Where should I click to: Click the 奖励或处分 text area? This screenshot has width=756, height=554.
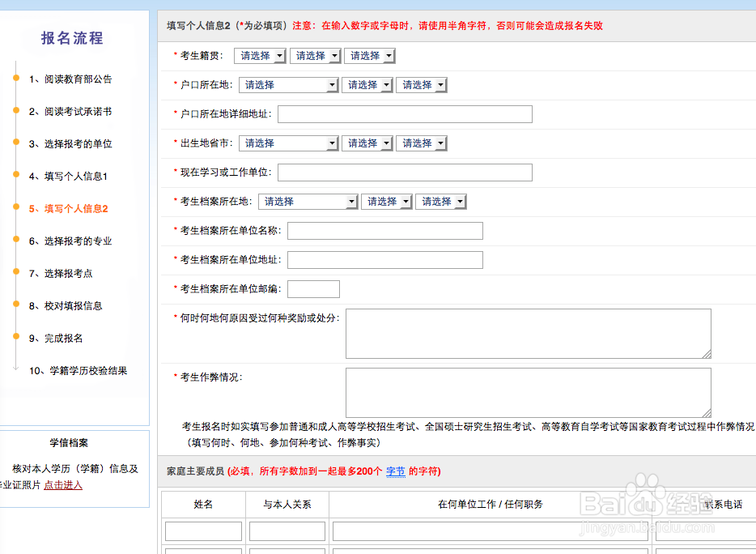tap(529, 334)
